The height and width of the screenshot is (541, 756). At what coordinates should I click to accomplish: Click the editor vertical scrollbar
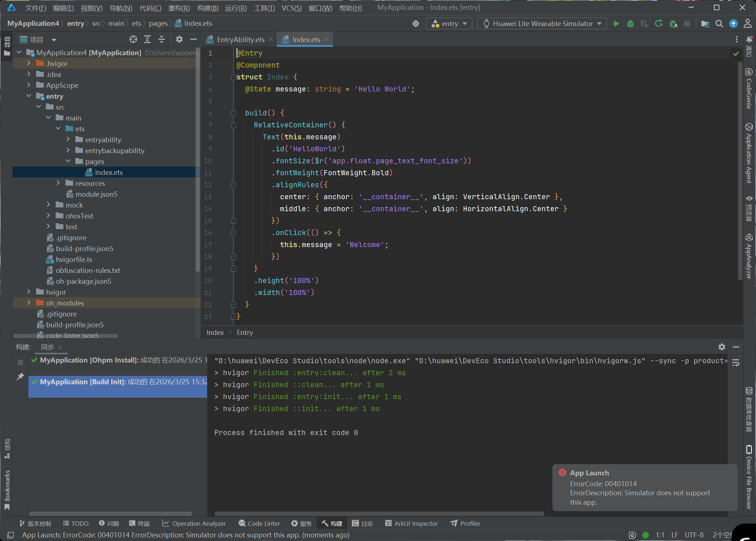click(x=740, y=171)
